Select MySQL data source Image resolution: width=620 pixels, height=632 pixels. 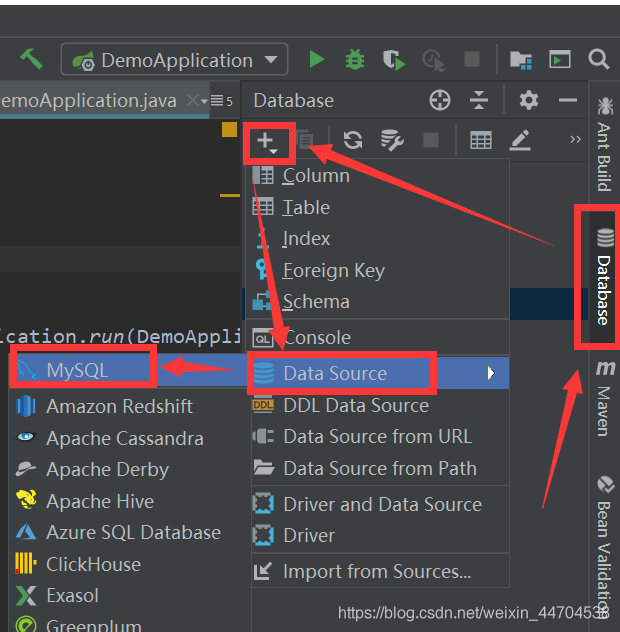(x=128, y=370)
